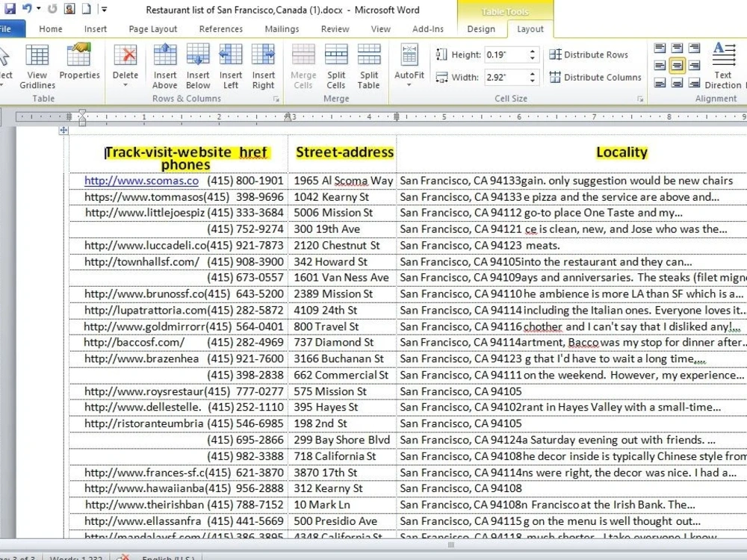Align cell text center left
The image size is (747, 560).
(660, 65)
